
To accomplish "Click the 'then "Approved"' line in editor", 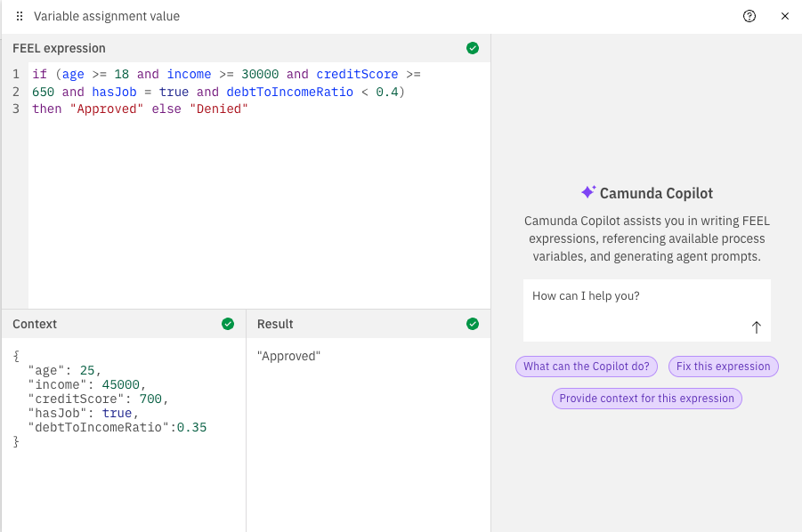I will tap(140, 109).
